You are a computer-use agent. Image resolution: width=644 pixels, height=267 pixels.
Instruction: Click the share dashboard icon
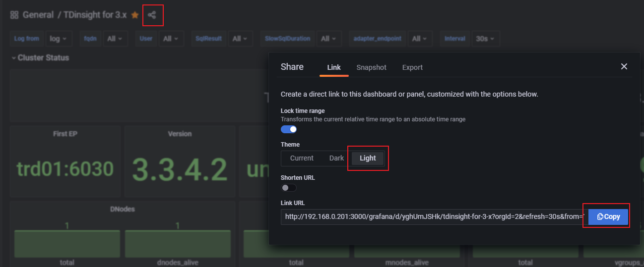152,15
